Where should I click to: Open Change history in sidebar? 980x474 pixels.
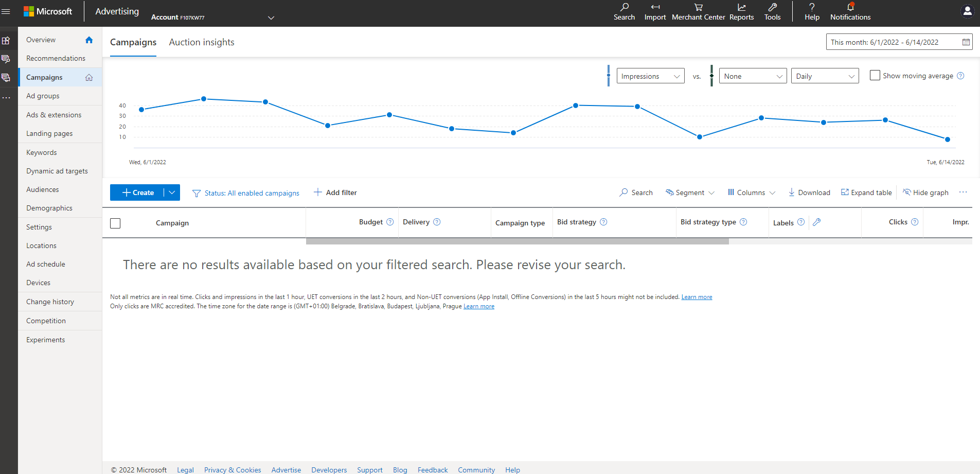[50, 302]
